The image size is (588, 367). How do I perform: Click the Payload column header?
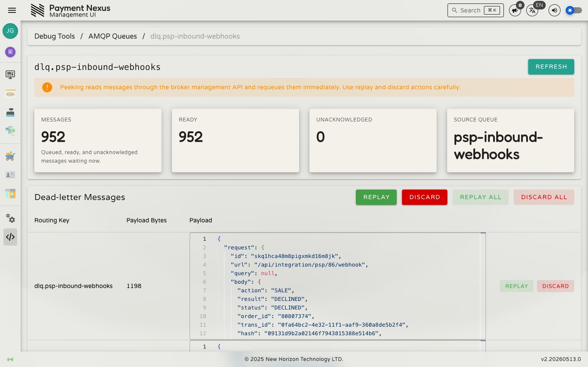tap(201, 220)
